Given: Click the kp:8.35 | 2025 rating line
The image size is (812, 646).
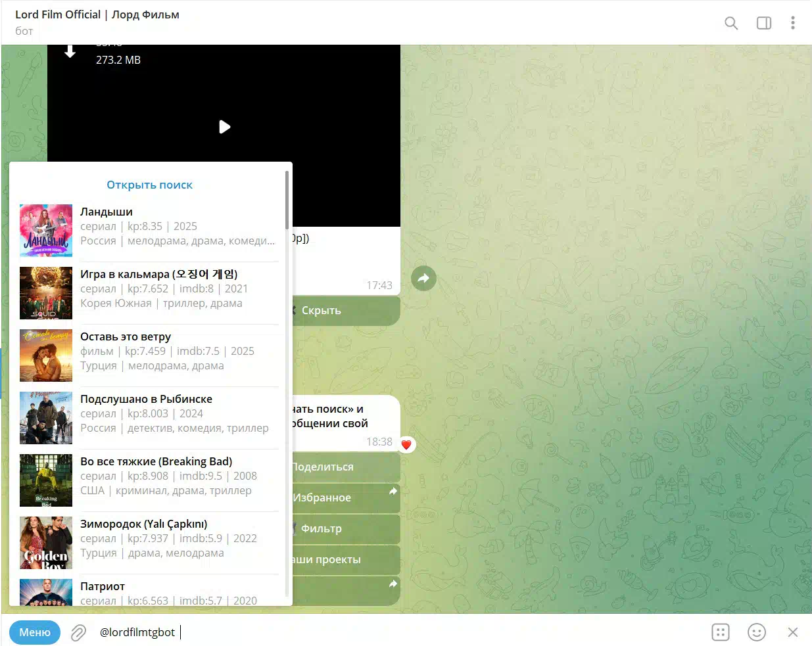Looking at the screenshot, I should point(139,226).
